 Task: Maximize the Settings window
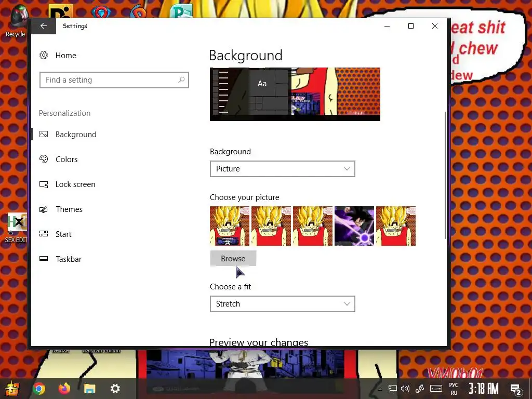point(411,26)
